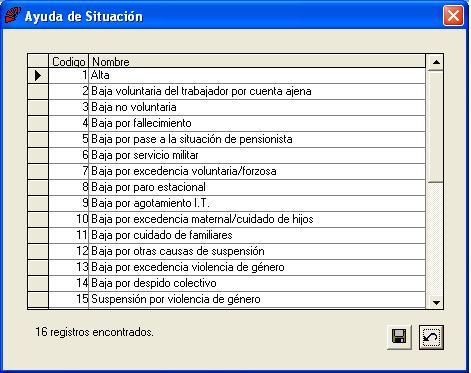The image size is (471, 373).
Task: Click code cell 14
Action: pyautogui.click(x=69, y=283)
